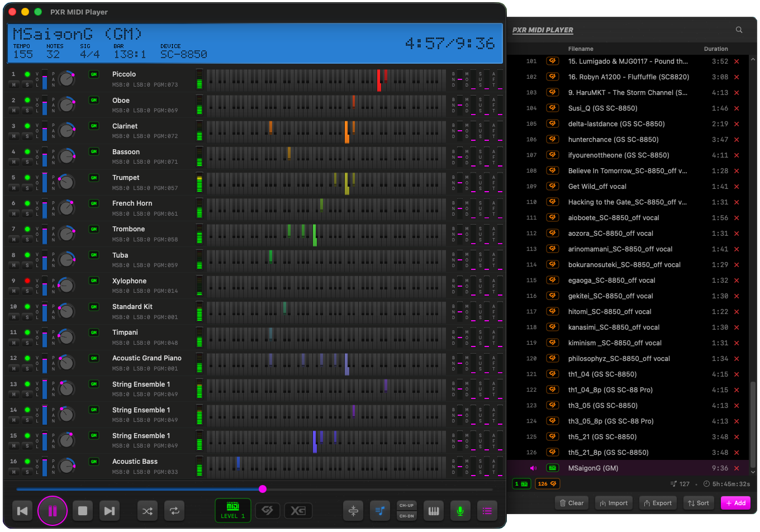The width and height of the screenshot is (760, 532).
Task: Open search in playlist panel
Action: coord(739,30)
